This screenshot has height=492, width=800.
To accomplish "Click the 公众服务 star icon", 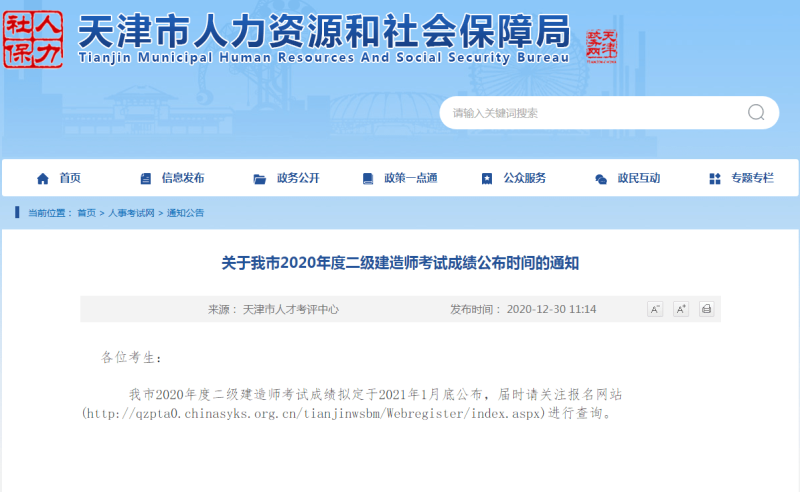I will [487, 179].
